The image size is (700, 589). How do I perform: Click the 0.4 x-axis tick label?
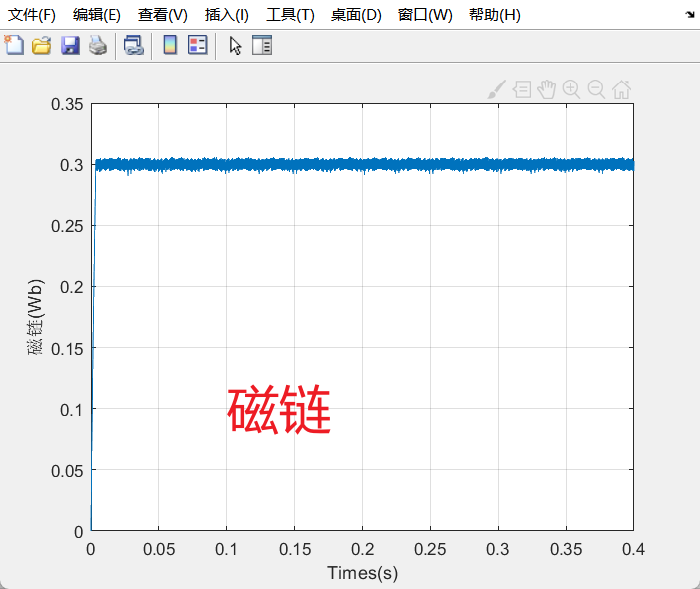(633, 549)
